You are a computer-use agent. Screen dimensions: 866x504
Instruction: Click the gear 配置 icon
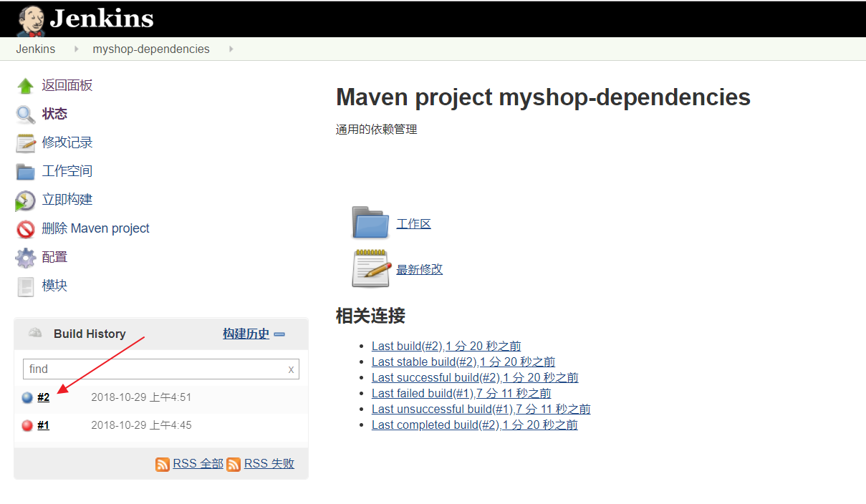25,258
